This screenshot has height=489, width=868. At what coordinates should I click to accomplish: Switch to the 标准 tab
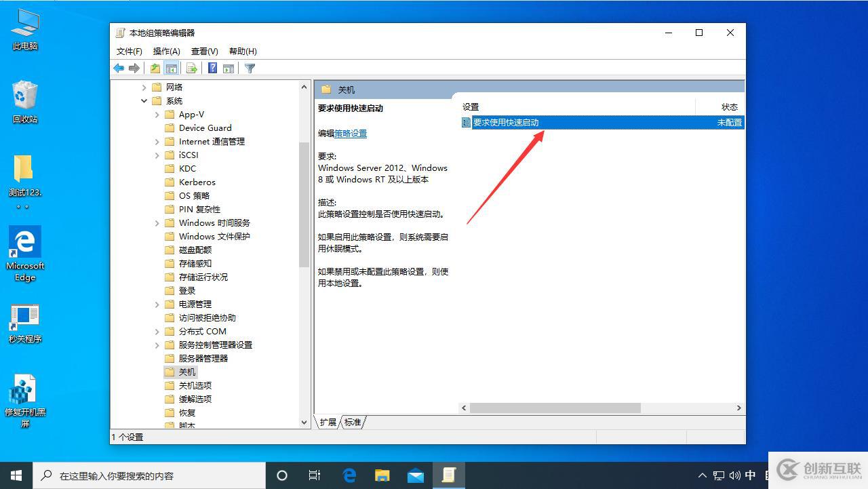(x=353, y=422)
